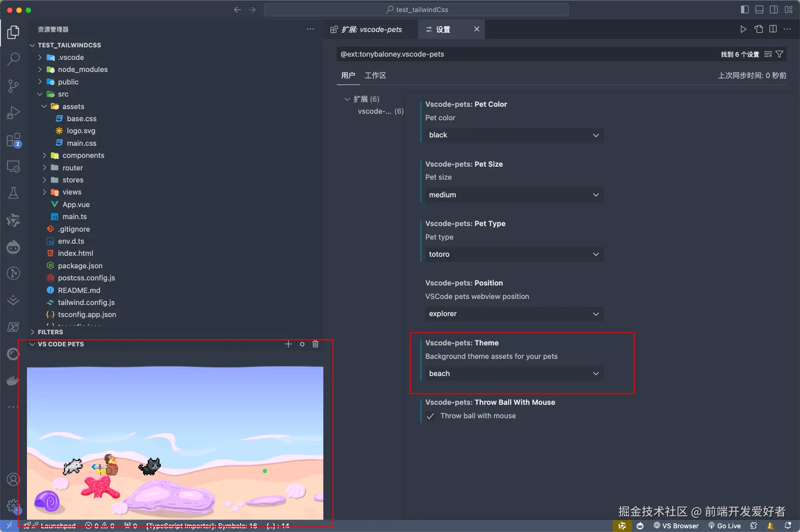The image size is (800, 532).
Task: Open the Pet Type dropdown showing totoro
Action: click(x=514, y=254)
